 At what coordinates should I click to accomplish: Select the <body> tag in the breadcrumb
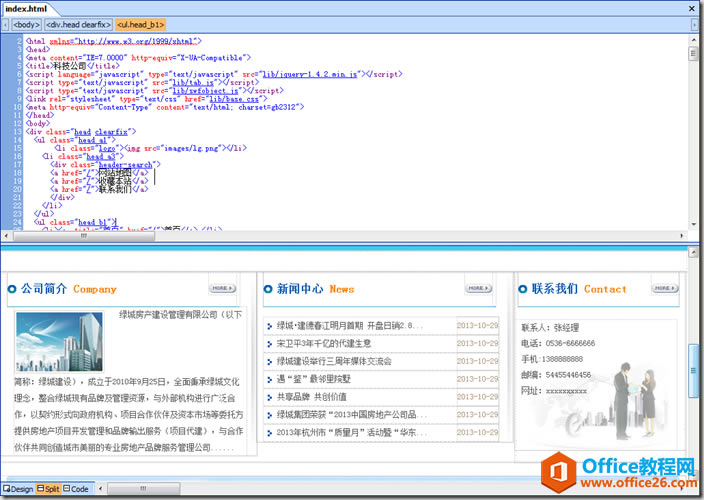26,24
